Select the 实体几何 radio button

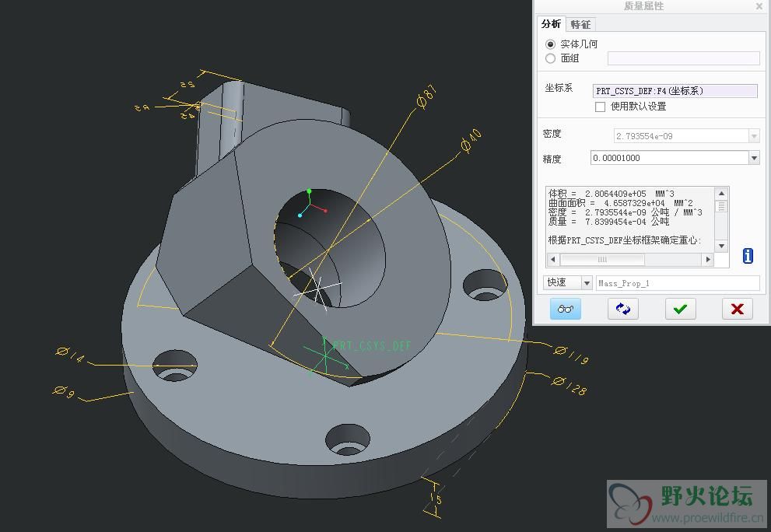tap(551, 44)
